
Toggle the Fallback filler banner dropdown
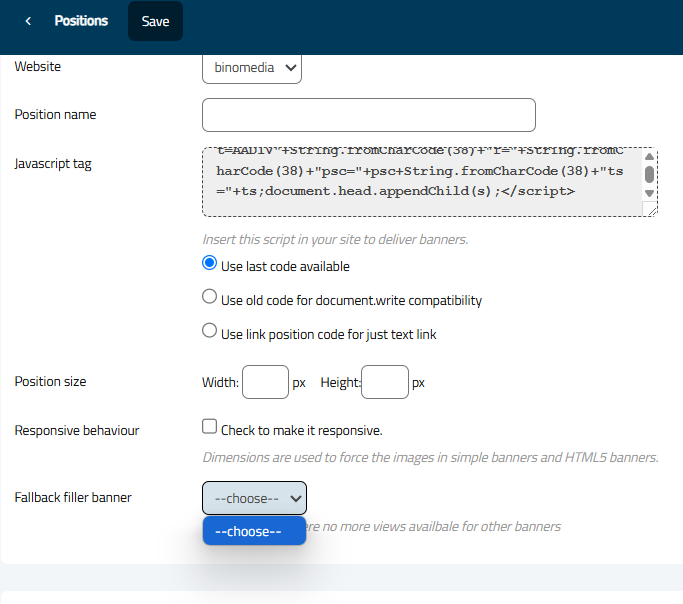click(x=254, y=498)
